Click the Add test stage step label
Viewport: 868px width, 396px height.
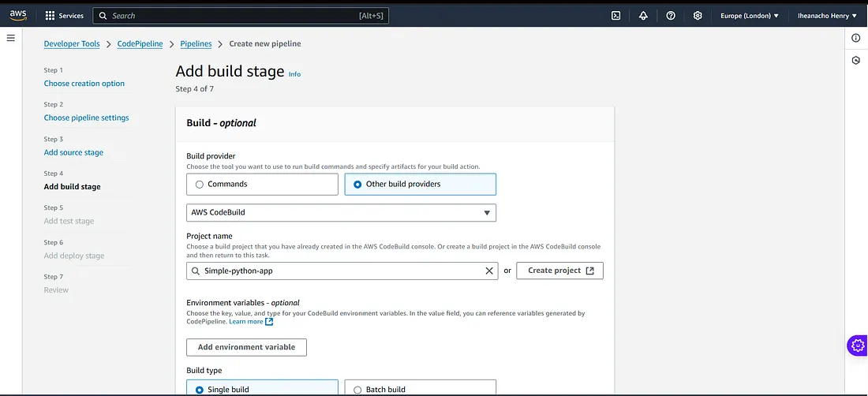tap(69, 221)
